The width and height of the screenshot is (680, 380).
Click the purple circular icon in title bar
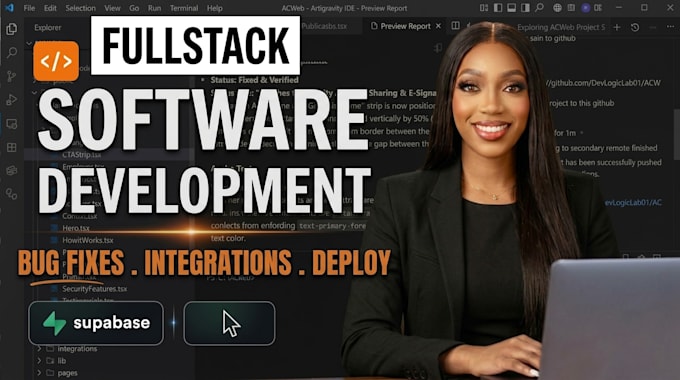pos(585,8)
